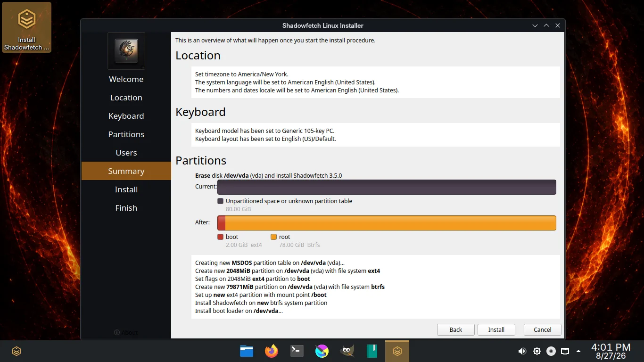Image resolution: width=644 pixels, height=362 pixels.
Task: Click 'Set flags on 2048MiB ext4 partition' line
Action: pyautogui.click(x=253, y=279)
